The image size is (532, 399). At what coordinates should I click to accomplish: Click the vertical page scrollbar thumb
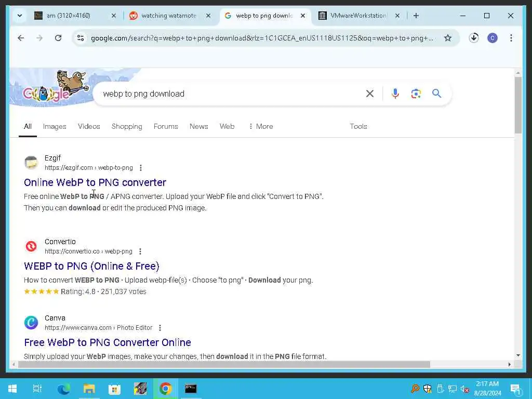point(518,105)
